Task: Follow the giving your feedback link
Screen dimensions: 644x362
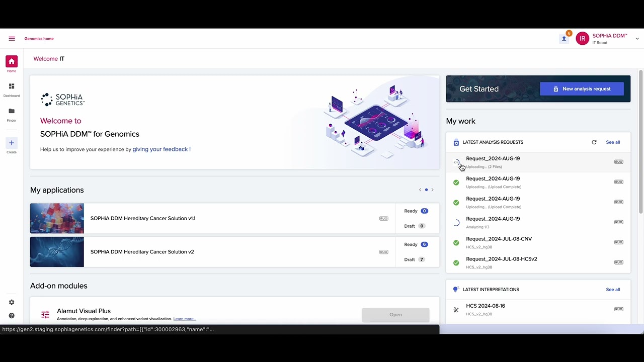Action: 162,149
